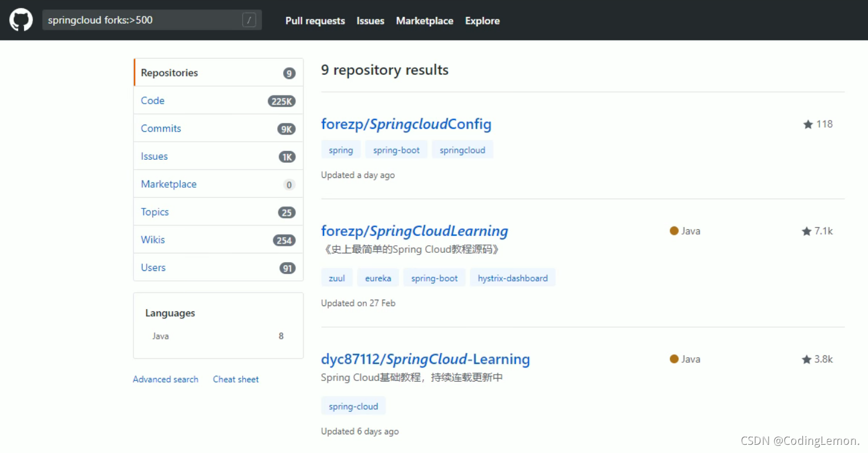Select Code results filter in sidebar

click(218, 101)
